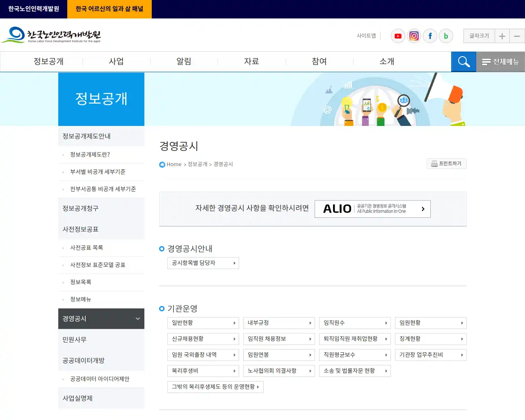The image size is (525, 420).
Task: Open 사전정보 표준모델 공표 item
Action: click(101, 265)
